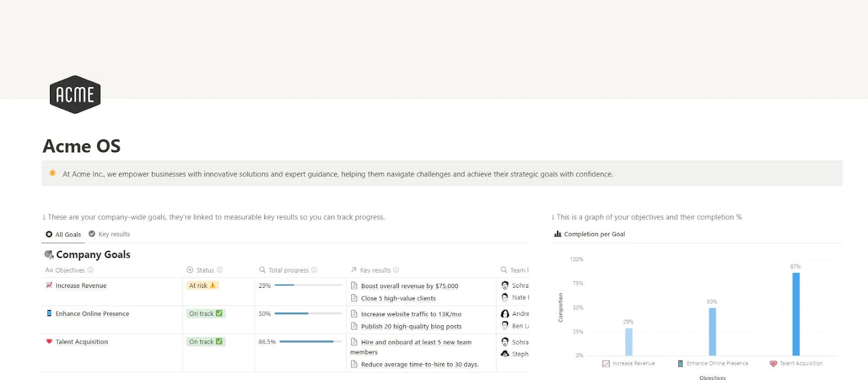Click the Company Goals target icon
The height and width of the screenshot is (380, 868).
49,255
